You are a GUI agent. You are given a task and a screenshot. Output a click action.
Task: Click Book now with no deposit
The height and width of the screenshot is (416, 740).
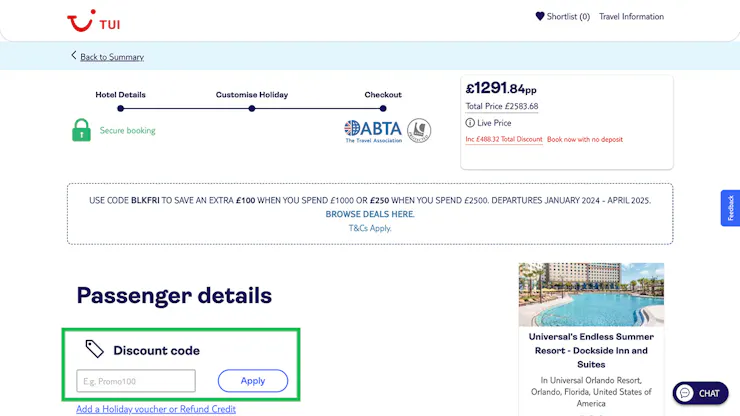coord(585,139)
